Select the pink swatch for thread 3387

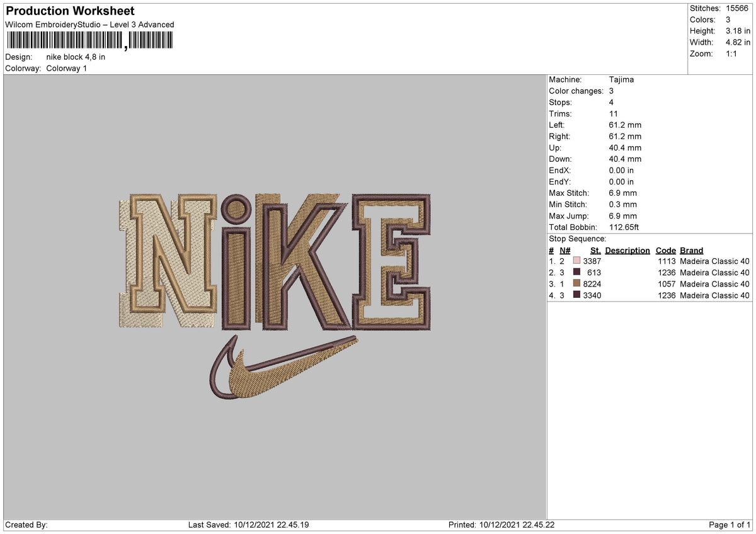[x=576, y=261]
